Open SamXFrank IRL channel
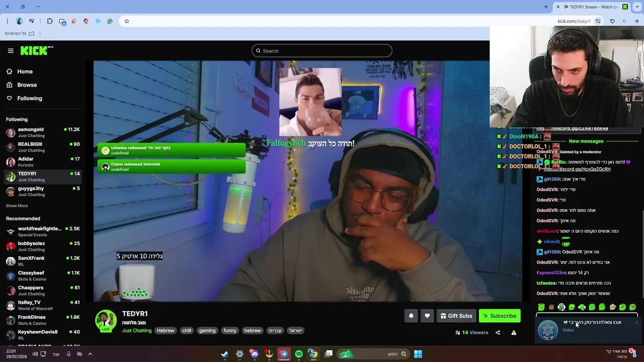This screenshot has width=644, height=362. (x=43, y=261)
